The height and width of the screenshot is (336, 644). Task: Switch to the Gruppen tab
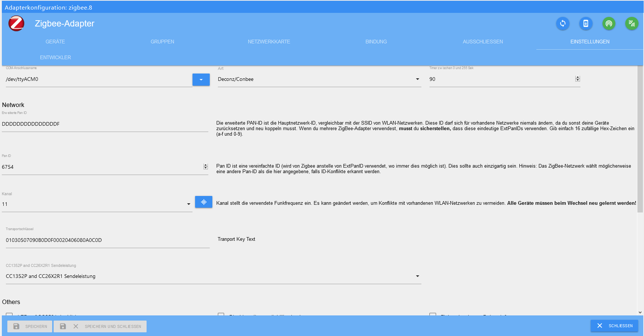point(162,42)
